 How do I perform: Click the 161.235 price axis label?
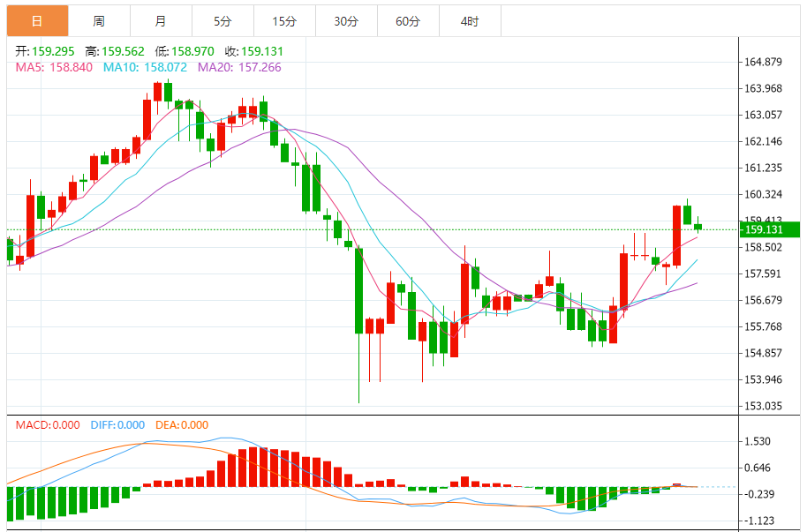763,168
